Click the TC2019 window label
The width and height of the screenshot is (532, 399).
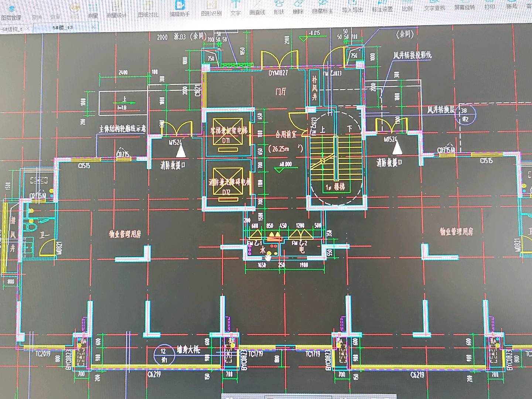coord(43,354)
